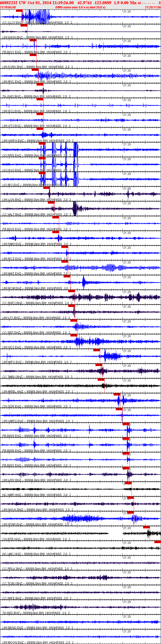This screenshot has height=644, width=161.
Task: Click the pick marker on UW.WPO trace
Action: click(x=96, y=350)
